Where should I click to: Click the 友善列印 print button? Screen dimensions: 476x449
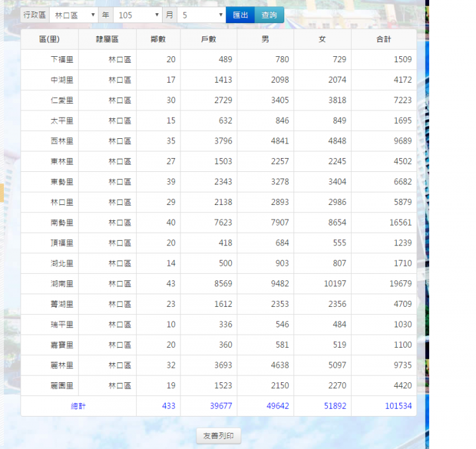219,436
